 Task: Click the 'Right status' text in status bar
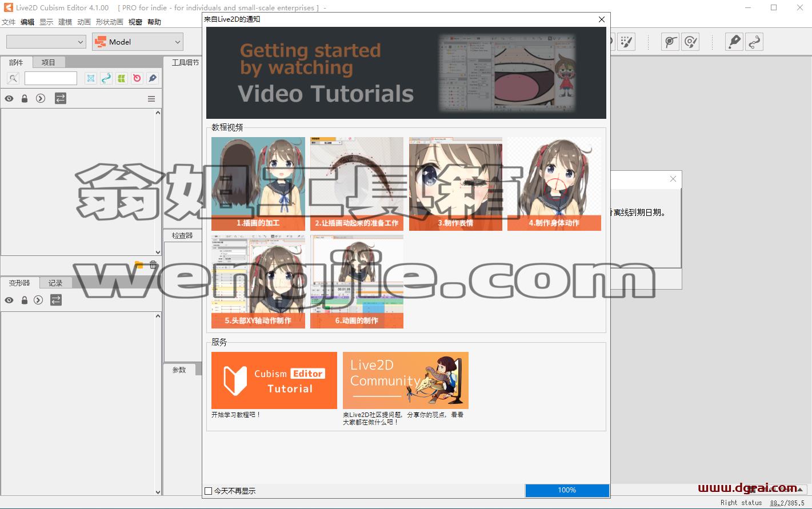coord(741,503)
